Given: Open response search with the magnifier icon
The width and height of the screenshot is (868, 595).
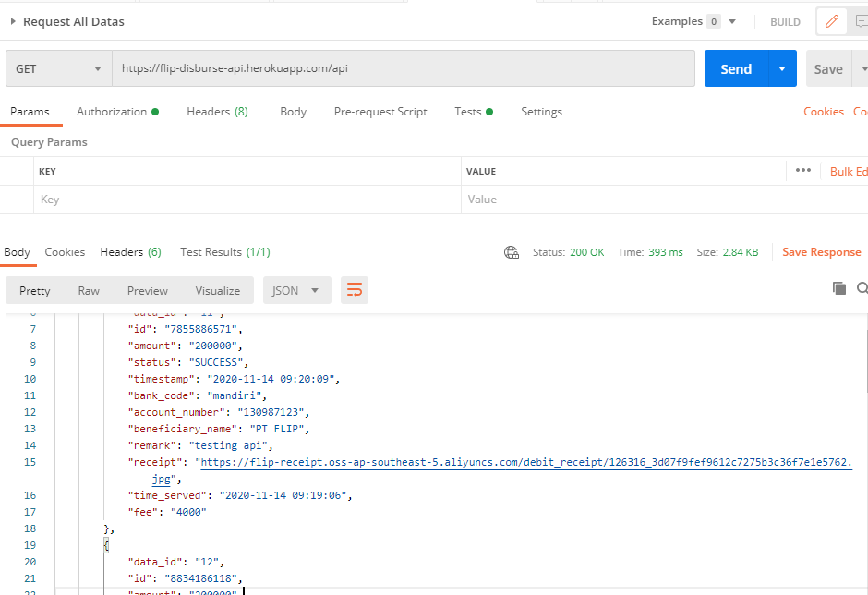Looking at the screenshot, I should 862,288.
